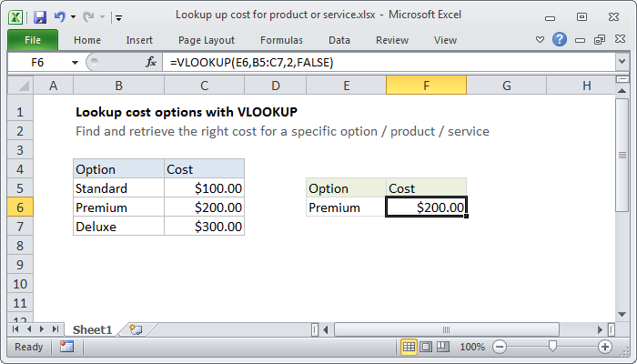Open the Page Layout tab

coord(207,40)
